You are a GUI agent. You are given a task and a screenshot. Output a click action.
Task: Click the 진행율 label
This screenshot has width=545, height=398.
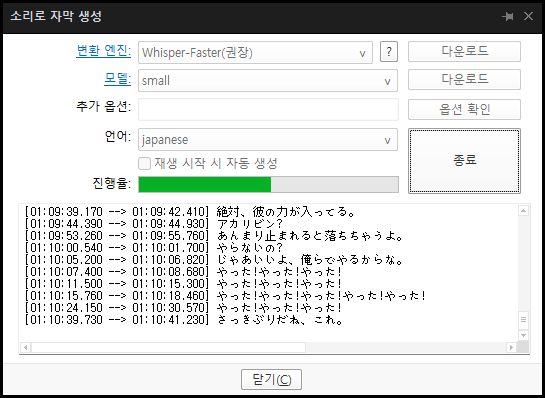point(112,183)
